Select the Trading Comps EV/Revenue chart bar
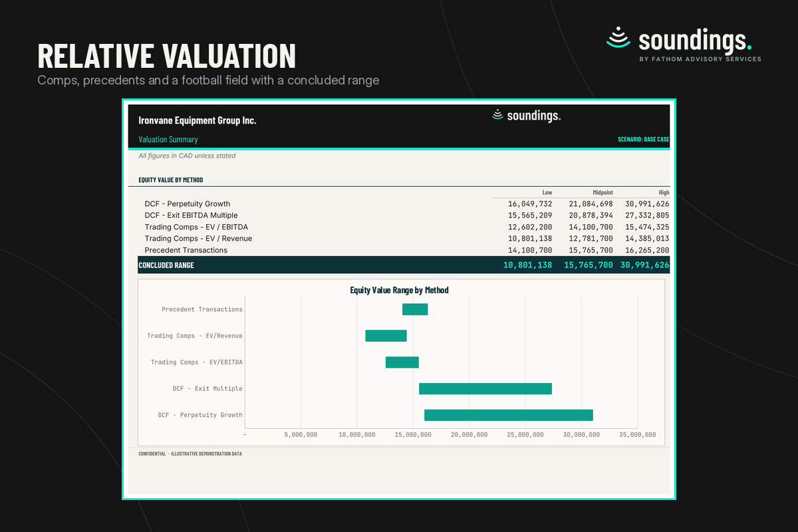Screen dimensions: 798x532 (386, 336)
